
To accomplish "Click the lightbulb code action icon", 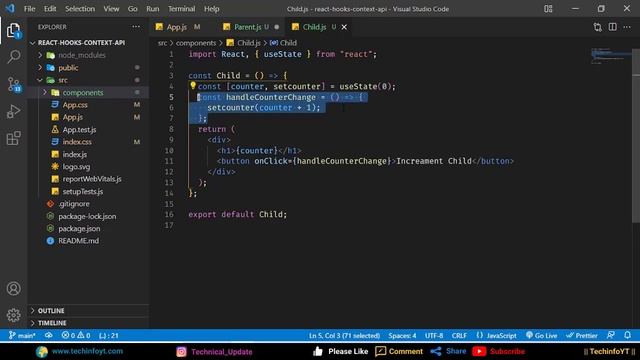I will (x=193, y=86).
